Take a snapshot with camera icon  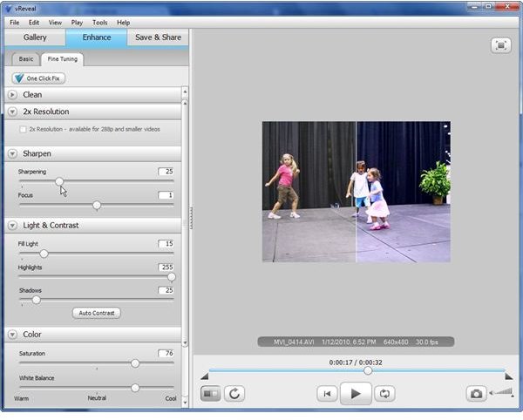476,394
